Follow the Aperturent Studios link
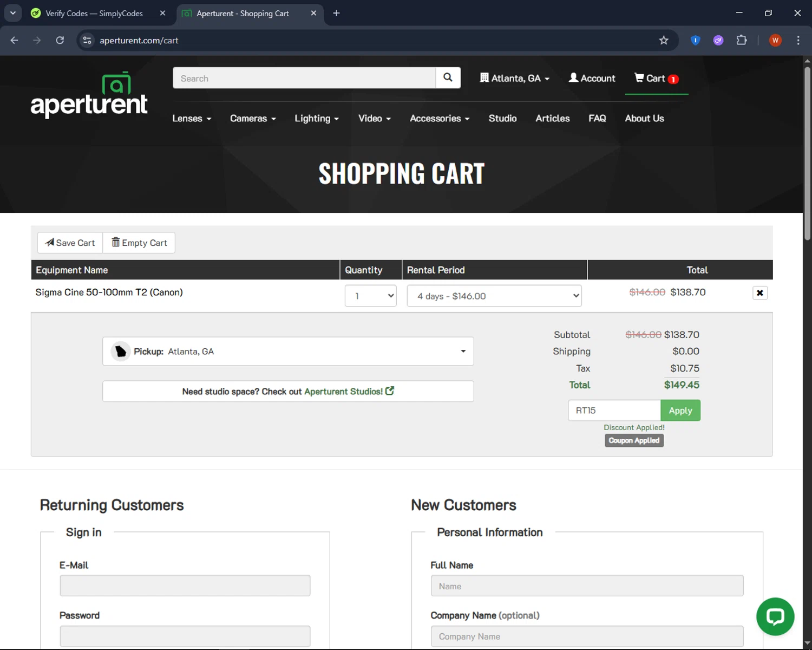Image resolution: width=812 pixels, height=650 pixels. click(x=349, y=391)
